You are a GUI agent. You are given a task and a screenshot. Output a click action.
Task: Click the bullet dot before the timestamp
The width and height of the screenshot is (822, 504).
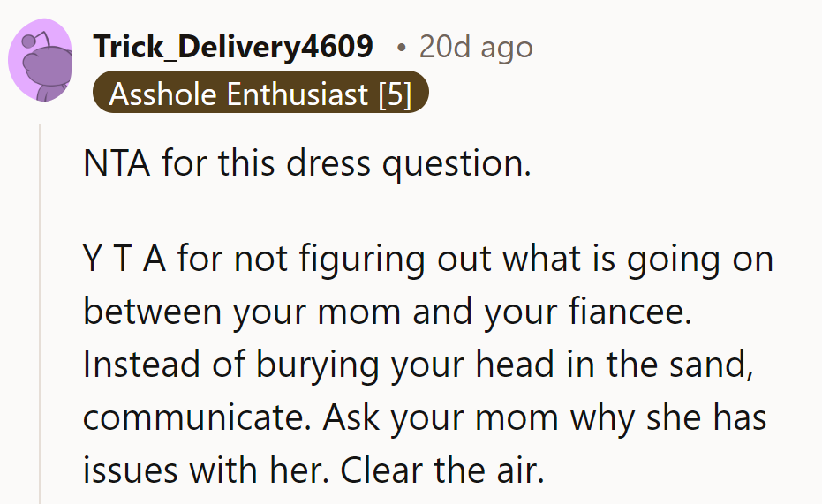(401, 48)
